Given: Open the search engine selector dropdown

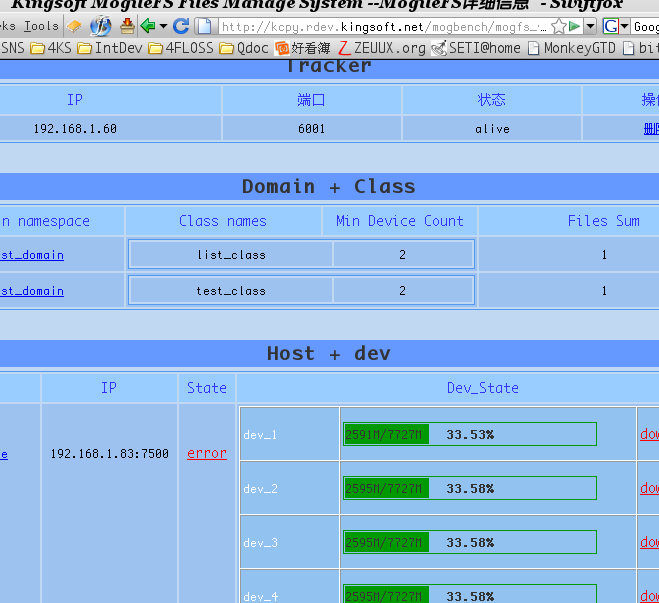Looking at the screenshot, I should (625, 26).
